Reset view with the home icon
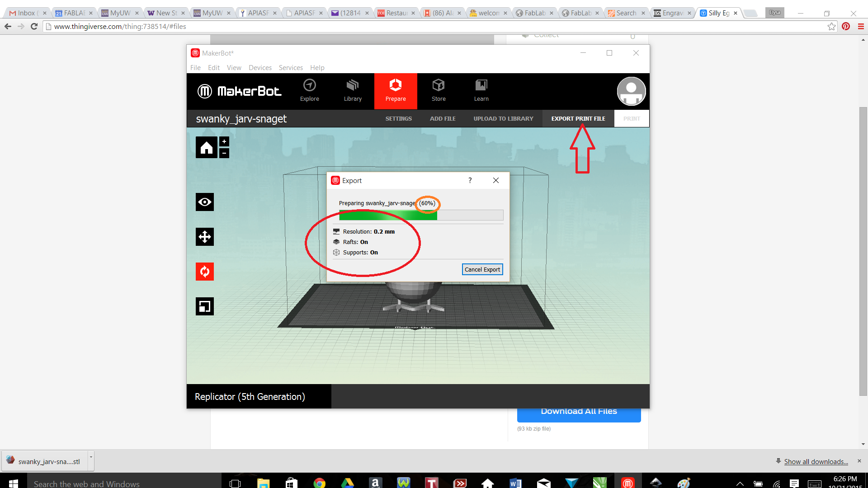The width and height of the screenshot is (868, 488). click(206, 147)
